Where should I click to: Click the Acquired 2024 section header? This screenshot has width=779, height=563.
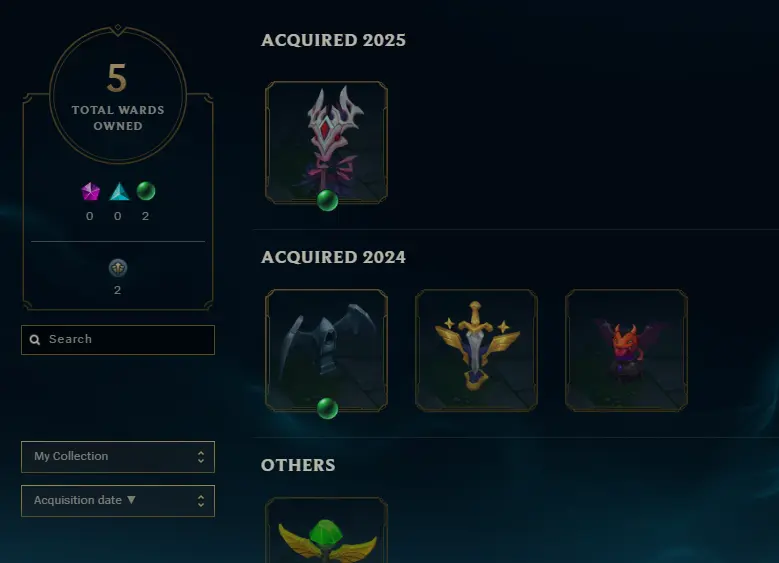[x=333, y=257]
